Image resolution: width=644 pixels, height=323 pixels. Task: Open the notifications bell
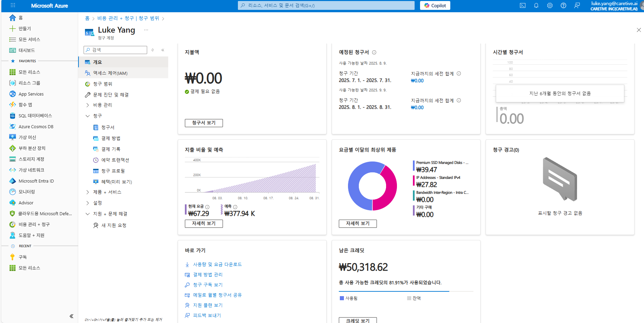point(536,5)
